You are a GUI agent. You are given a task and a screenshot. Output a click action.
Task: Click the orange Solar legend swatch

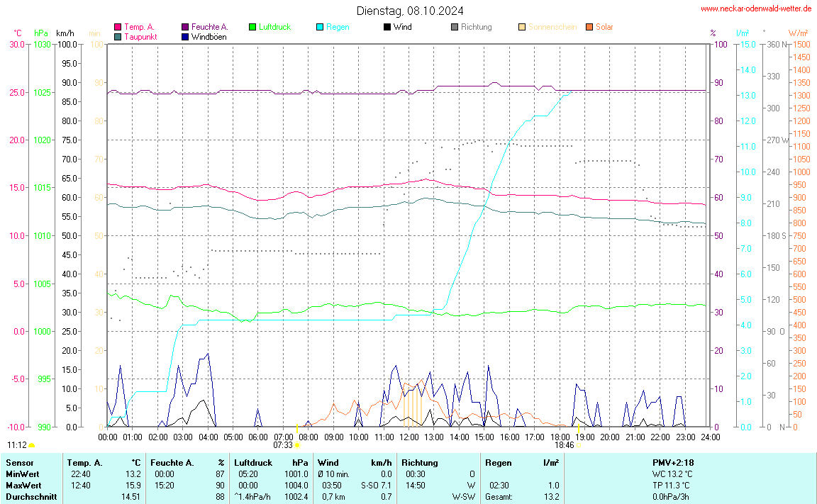(589, 27)
